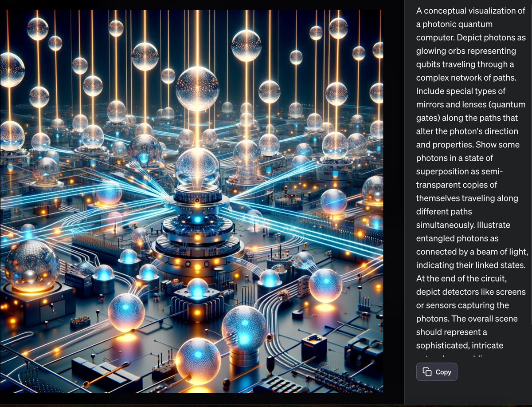Click the Copy button below the prompt

point(436,372)
